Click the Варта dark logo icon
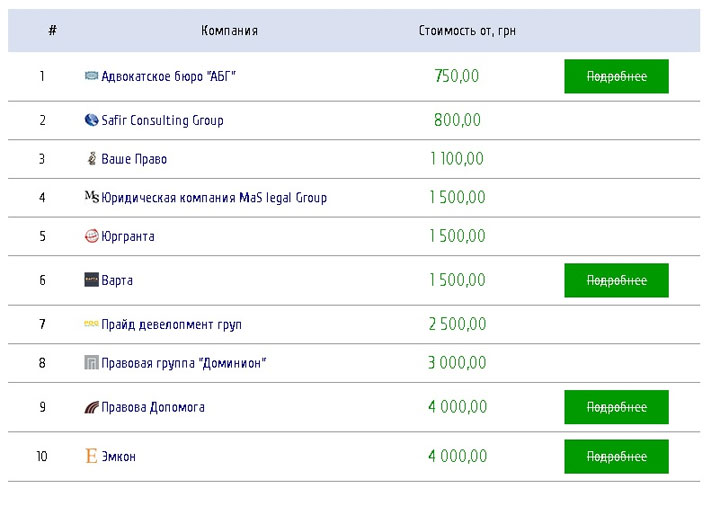Viewport: 720px width, 515px height. [91, 280]
